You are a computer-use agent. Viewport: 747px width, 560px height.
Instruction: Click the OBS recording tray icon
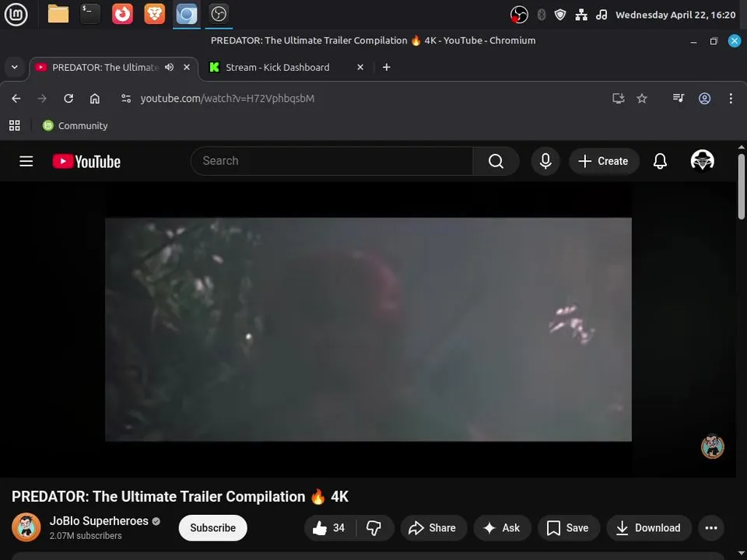tap(519, 15)
